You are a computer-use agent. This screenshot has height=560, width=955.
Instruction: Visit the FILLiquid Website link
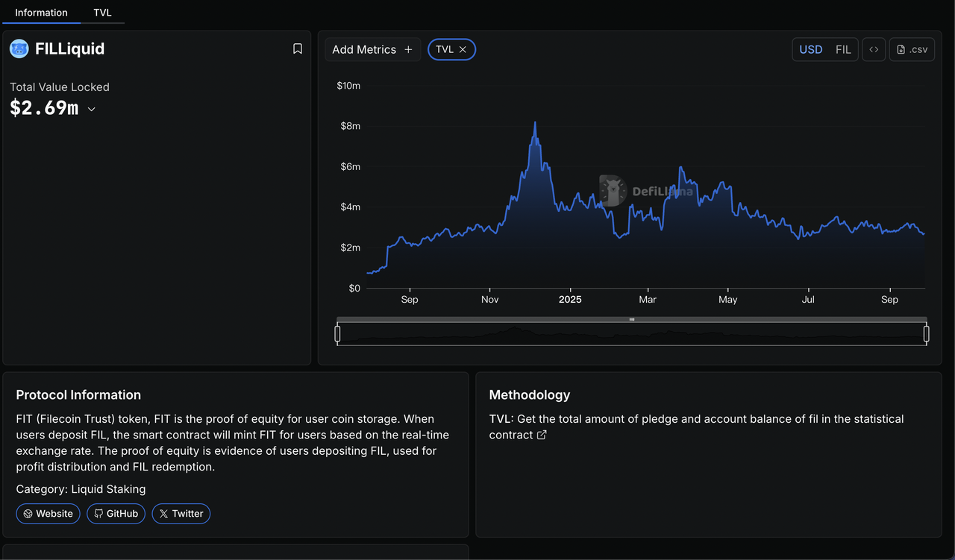(x=48, y=514)
